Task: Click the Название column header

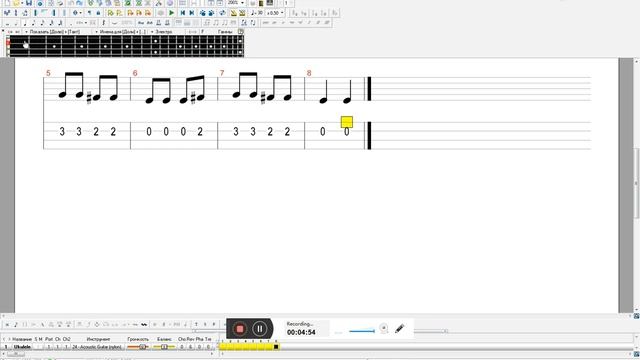Action: click(x=22, y=339)
